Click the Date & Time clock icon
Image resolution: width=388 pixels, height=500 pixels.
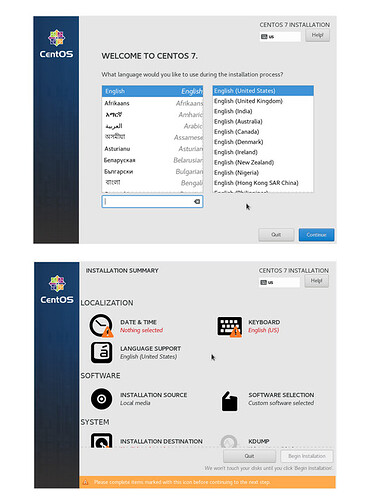[101, 326]
